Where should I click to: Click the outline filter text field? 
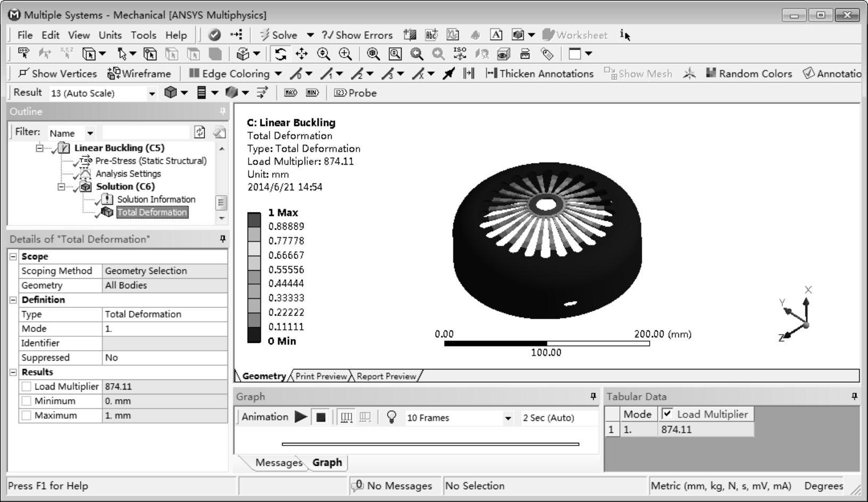146,132
